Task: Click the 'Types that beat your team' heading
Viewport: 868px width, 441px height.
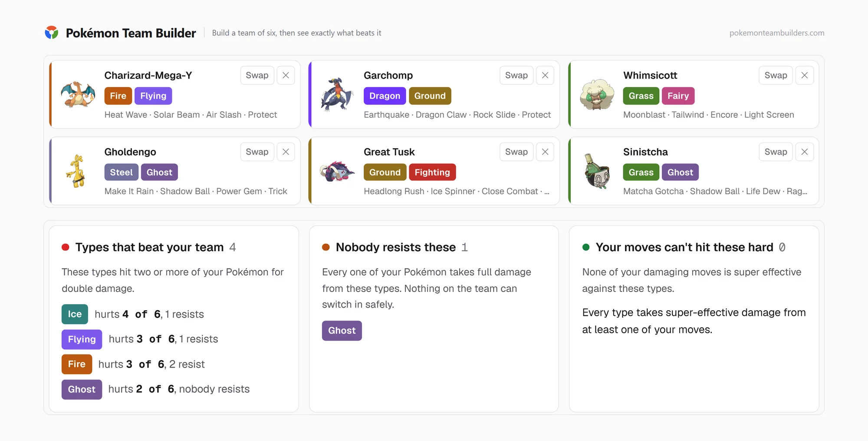Action: [149, 247]
